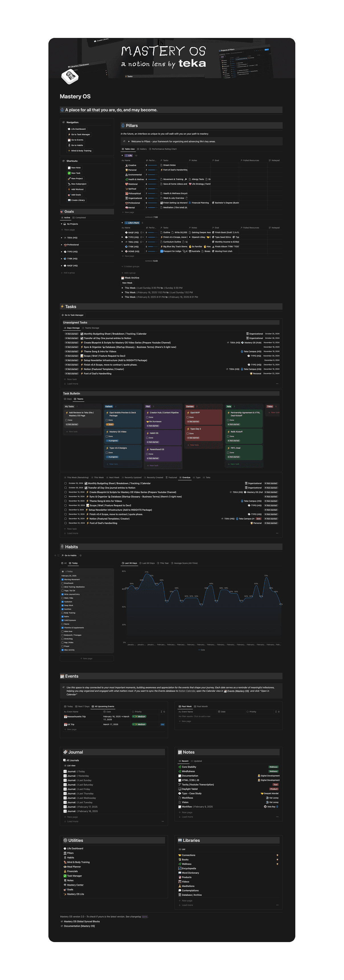The height and width of the screenshot is (980, 344).
Task: Click the Journal section heading icon
Action: click(65, 752)
